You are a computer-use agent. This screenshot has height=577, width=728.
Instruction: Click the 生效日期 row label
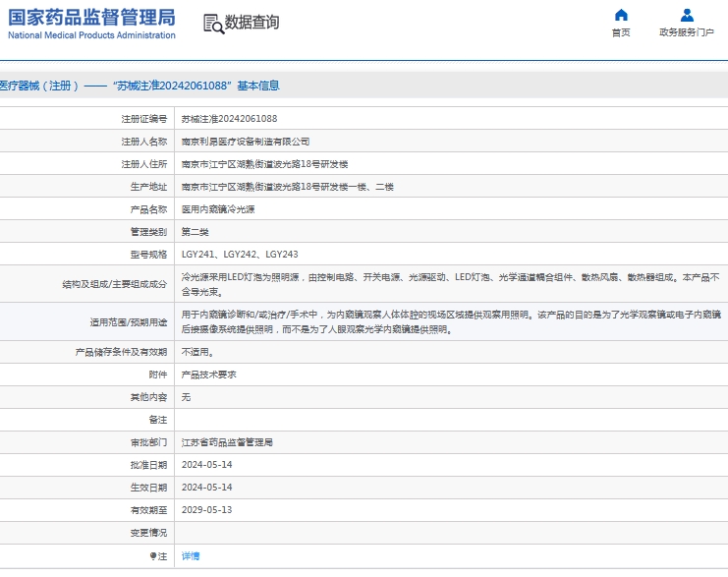click(148, 488)
